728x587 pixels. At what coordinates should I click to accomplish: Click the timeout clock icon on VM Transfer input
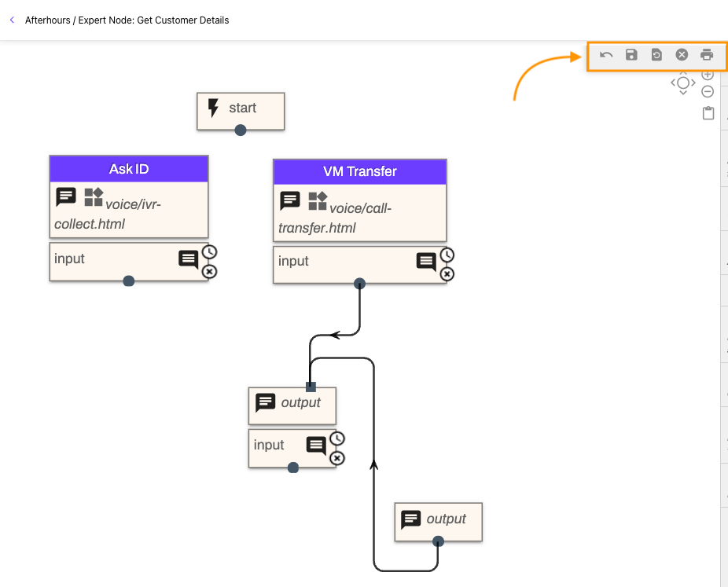[447, 255]
